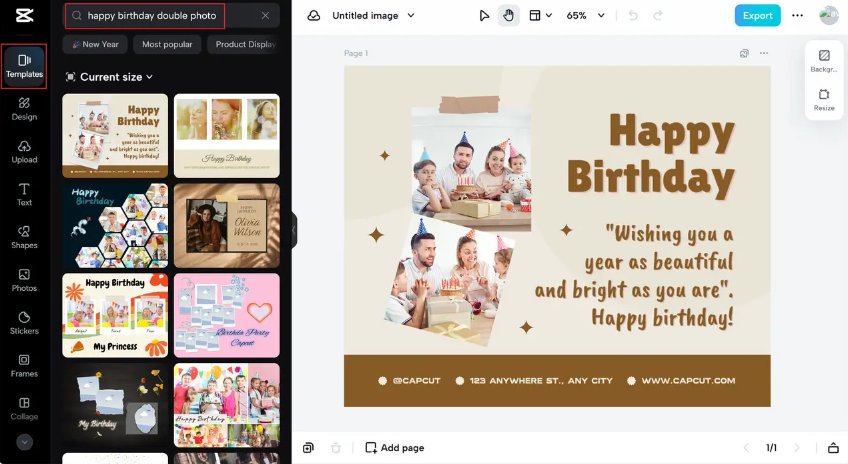Choose the dark My Birthday template
The height and width of the screenshot is (464, 848).
115,405
